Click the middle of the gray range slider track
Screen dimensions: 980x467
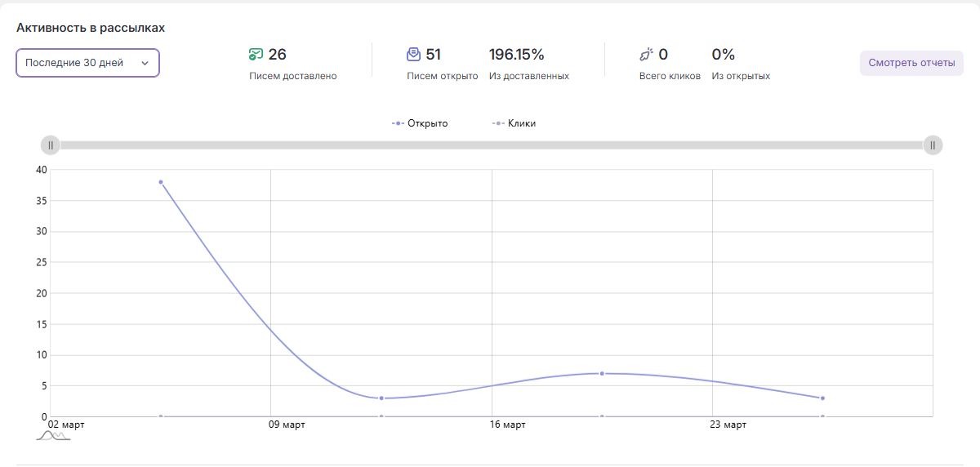492,145
